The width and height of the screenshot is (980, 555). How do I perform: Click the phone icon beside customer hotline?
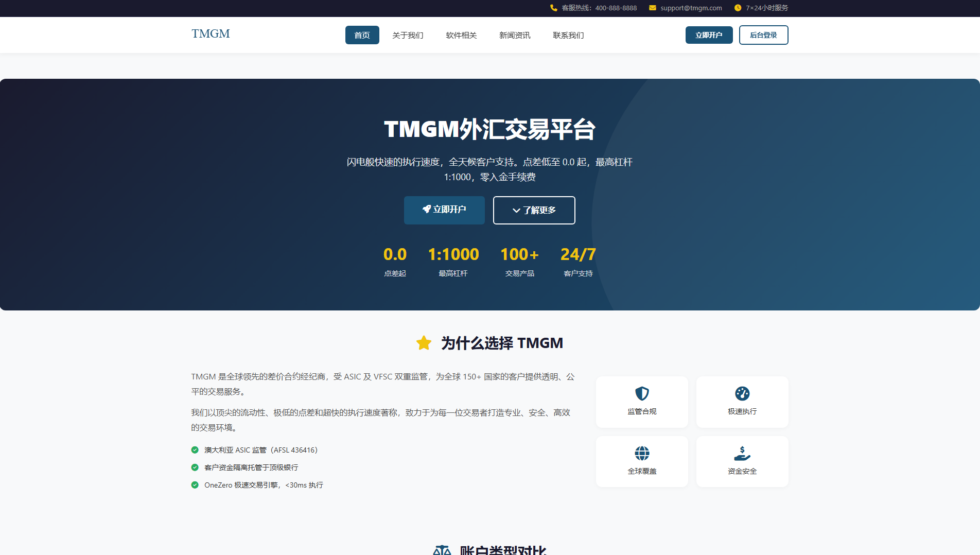click(x=553, y=8)
